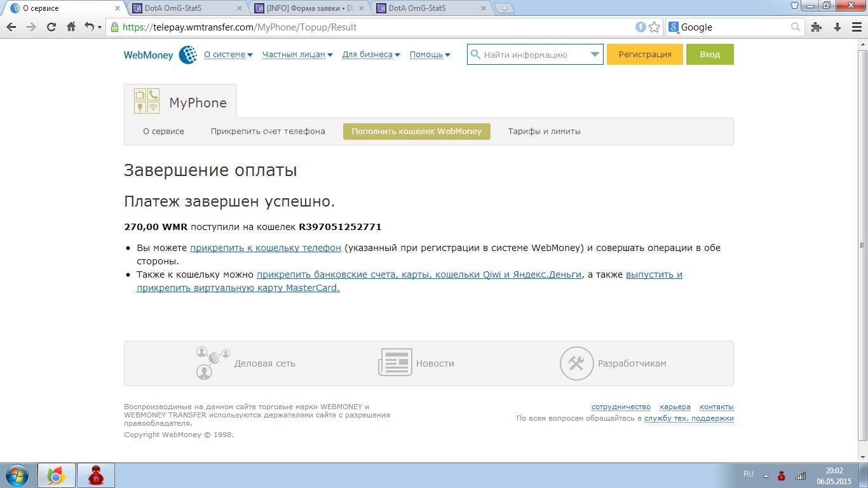Open the downloads arrow icon

(x=837, y=27)
